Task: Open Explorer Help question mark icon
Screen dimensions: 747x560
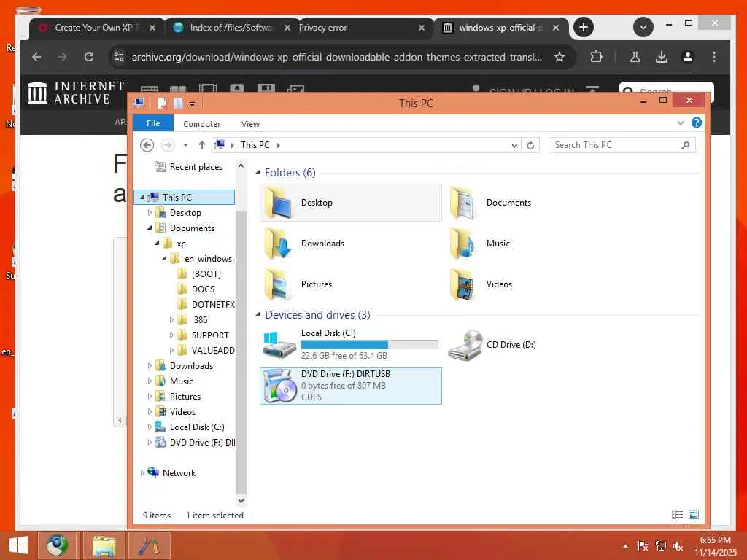Action: pyautogui.click(x=696, y=122)
